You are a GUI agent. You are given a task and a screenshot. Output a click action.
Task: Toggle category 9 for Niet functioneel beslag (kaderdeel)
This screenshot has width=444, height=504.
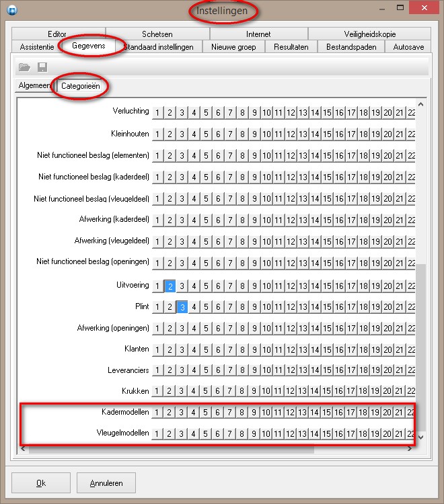pyautogui.click(x=254, y=177)
